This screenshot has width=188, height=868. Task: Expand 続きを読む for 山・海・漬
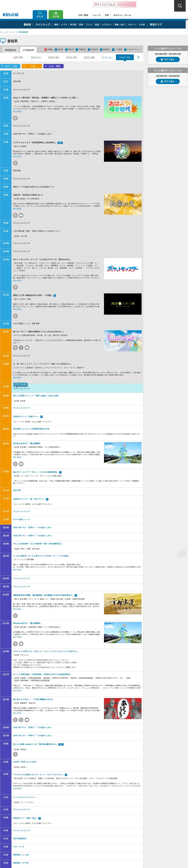pyautogui.click(x=17, y=377)
